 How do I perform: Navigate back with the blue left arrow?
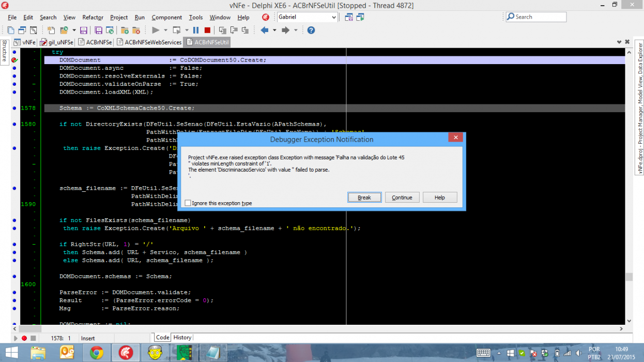coord(265,31)
